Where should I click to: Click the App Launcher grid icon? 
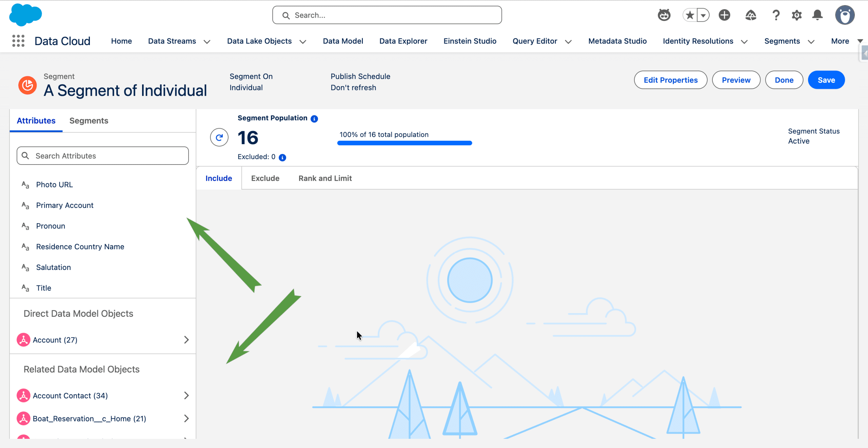[x=18, y=41]
